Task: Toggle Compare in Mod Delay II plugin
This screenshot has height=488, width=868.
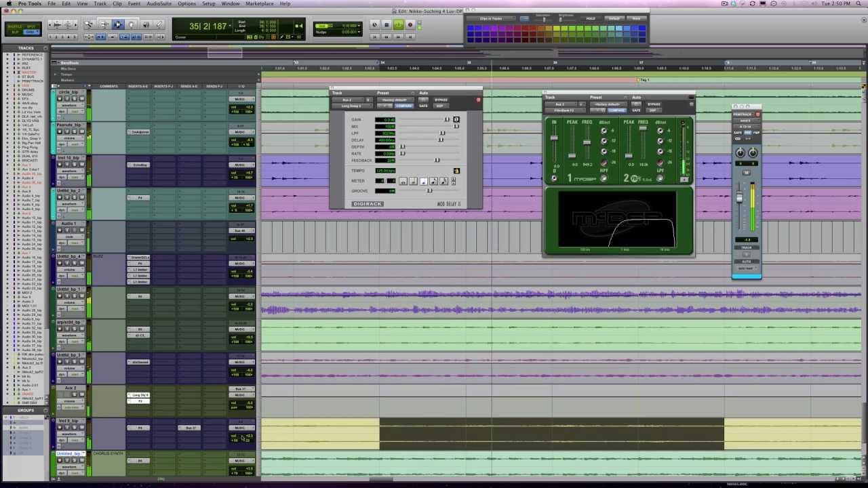Action: (403, 106)
